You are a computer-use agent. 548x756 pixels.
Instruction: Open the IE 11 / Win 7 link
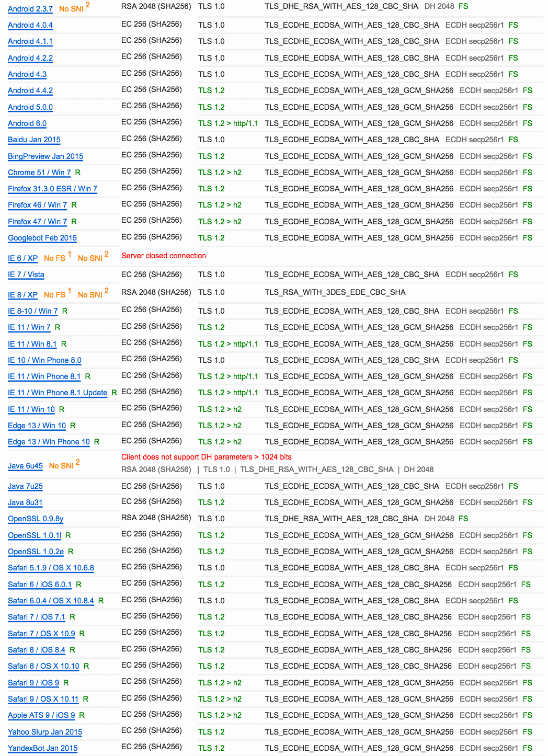pos(29,327)
